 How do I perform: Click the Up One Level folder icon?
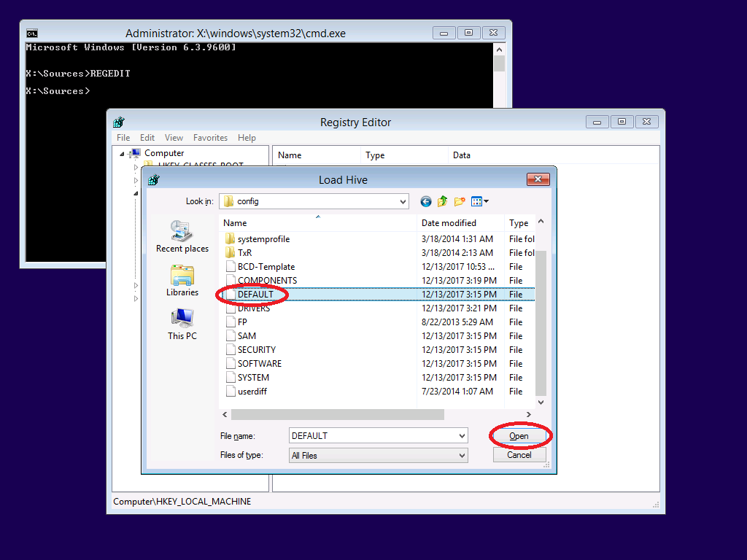(x=443, y=201)
